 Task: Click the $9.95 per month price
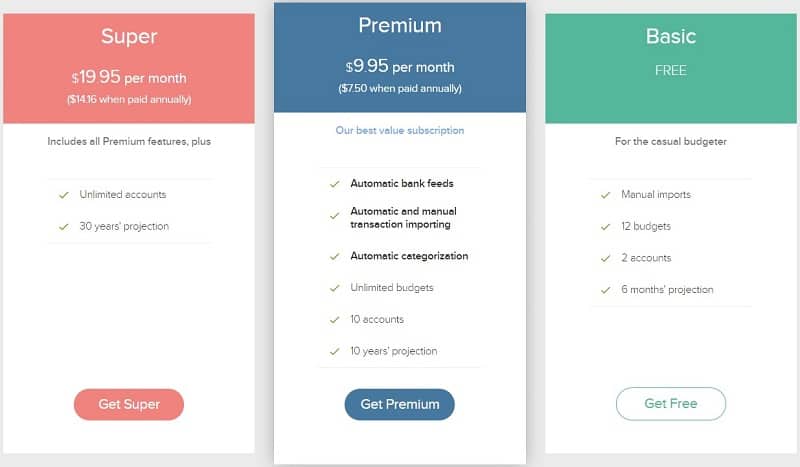tap(399, 67)
